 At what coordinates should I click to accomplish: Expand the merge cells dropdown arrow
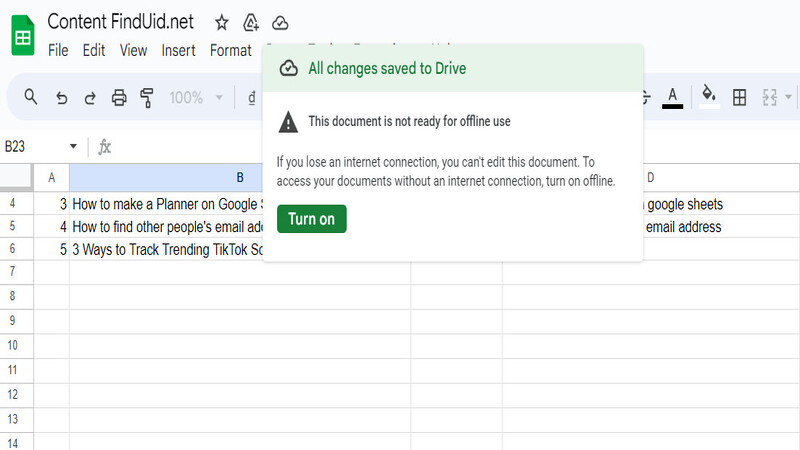[x=788, y=97]
